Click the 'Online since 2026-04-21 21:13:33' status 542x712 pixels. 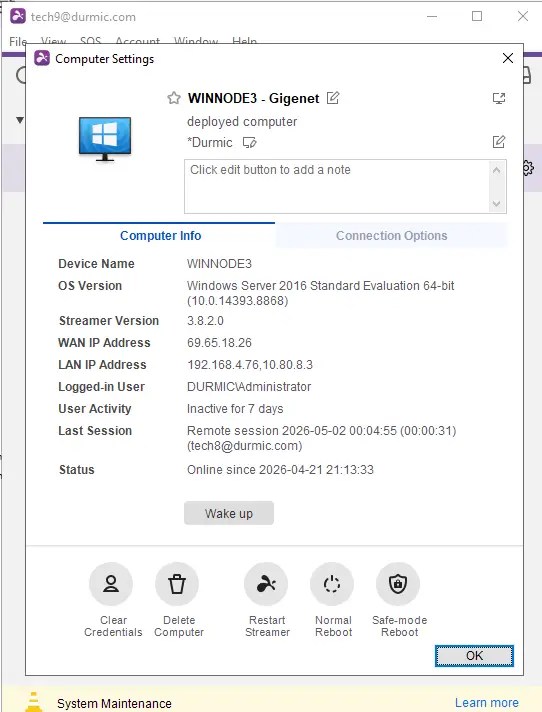280,470
